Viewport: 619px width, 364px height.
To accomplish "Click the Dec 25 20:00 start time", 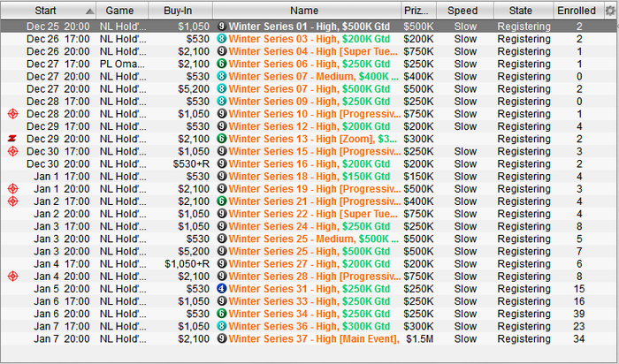I will coord(58,27).
